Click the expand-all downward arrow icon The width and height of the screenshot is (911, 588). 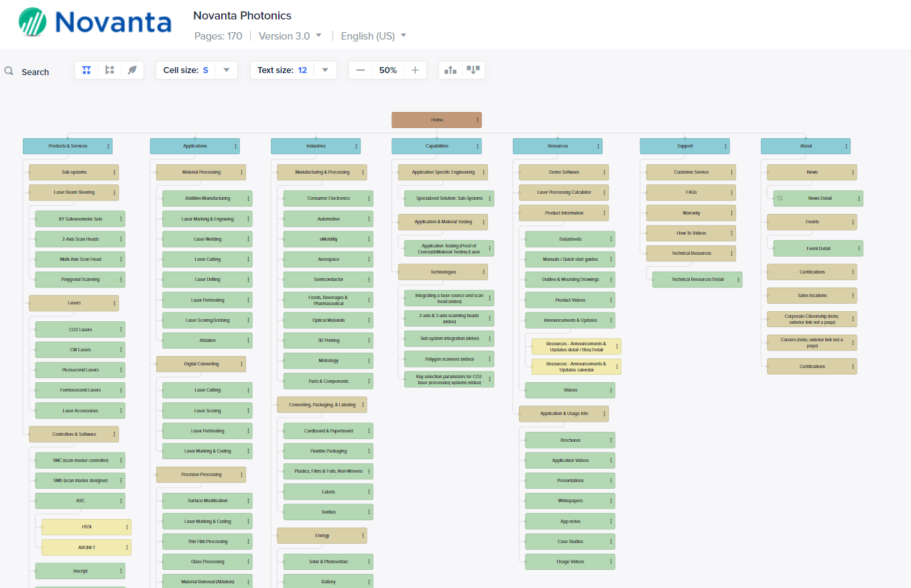(473, 70)
